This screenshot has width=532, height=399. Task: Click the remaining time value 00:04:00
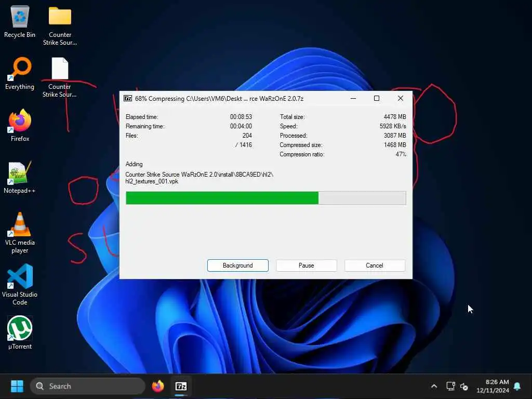(x=241, y=126)
